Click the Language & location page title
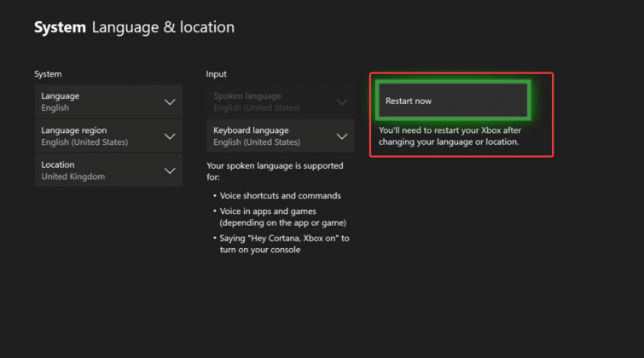This screenshot has height=358, width=644. point(162,27)
